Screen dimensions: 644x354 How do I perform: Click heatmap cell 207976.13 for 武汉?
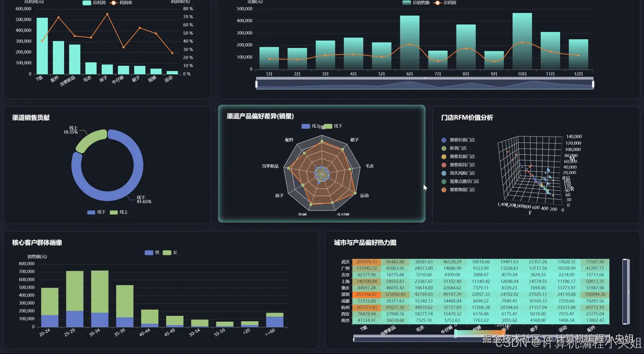[x=367, y=262]
